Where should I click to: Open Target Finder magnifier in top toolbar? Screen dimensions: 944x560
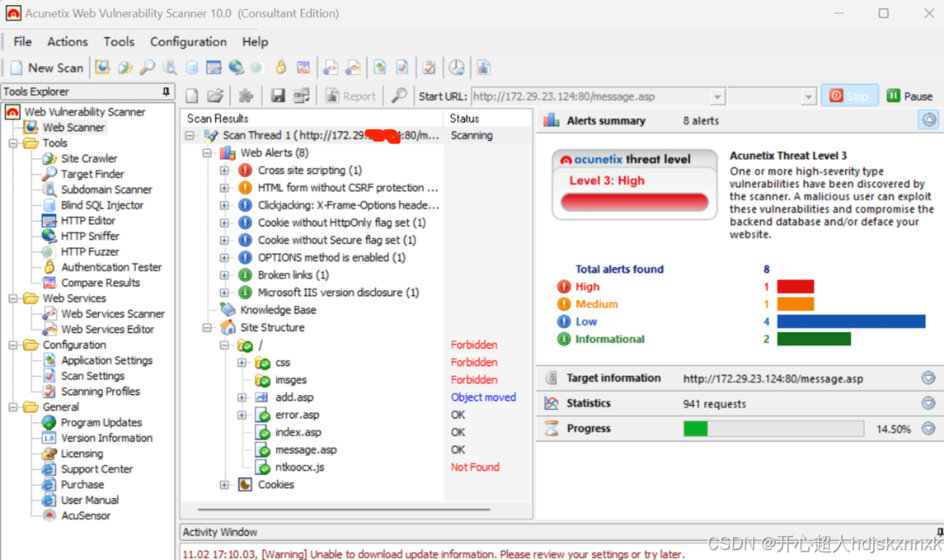(147, 67)
